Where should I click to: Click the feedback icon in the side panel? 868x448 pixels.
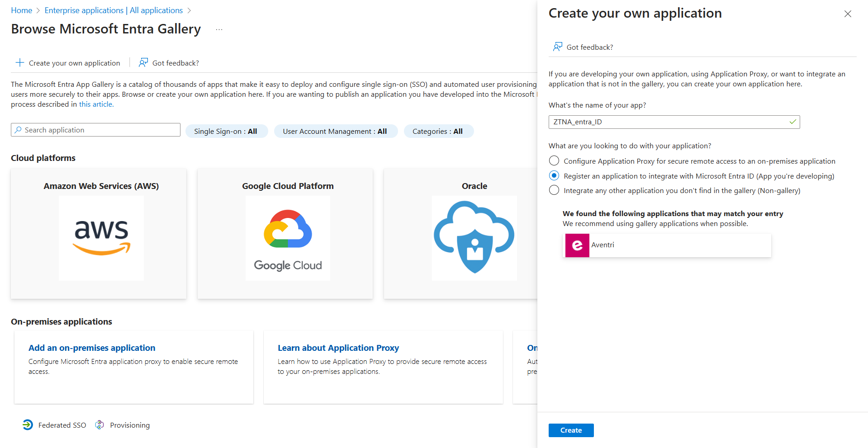(558, 47)
